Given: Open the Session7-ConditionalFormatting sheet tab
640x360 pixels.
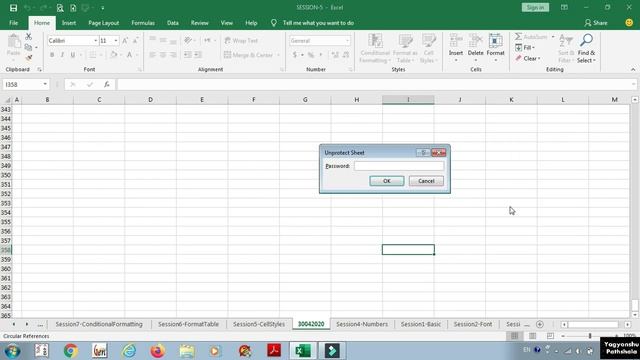Looking at the screenshot, I should click(99, 324).
